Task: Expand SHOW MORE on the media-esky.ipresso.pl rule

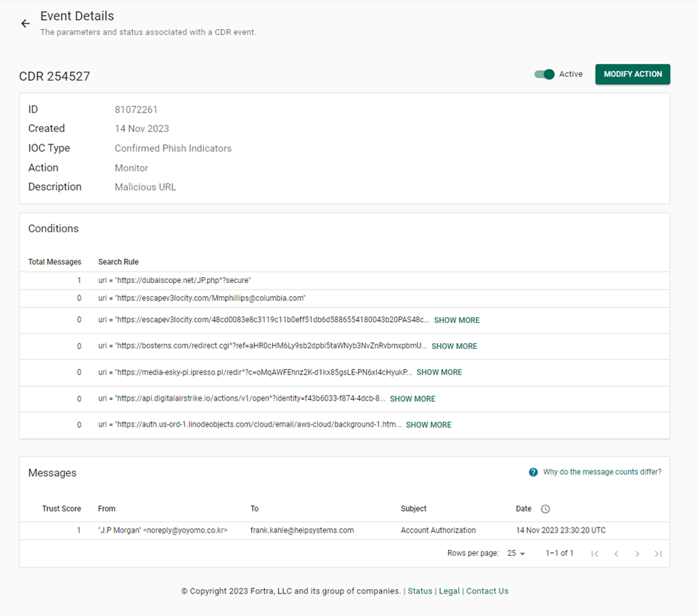Action: pyautogui.click(x=439, y=372)
